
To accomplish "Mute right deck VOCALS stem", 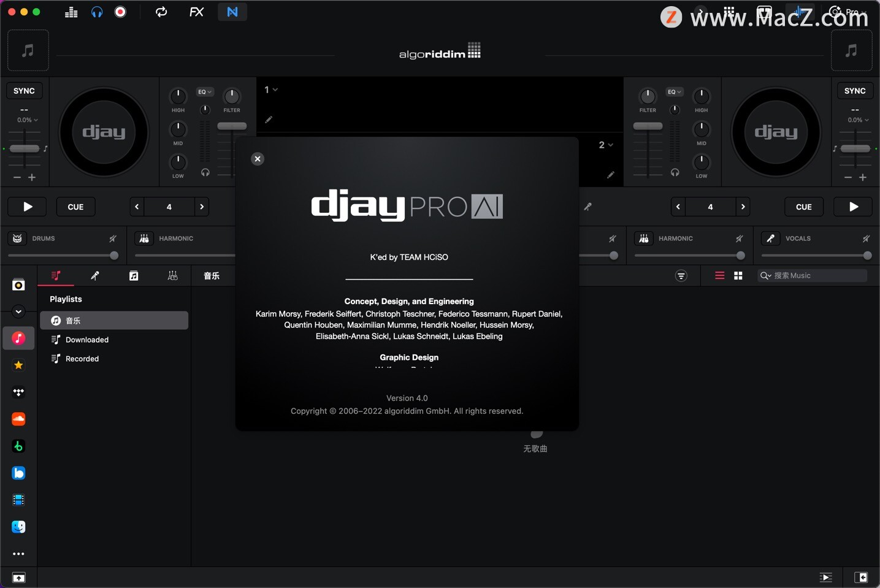I will (866, 239).
